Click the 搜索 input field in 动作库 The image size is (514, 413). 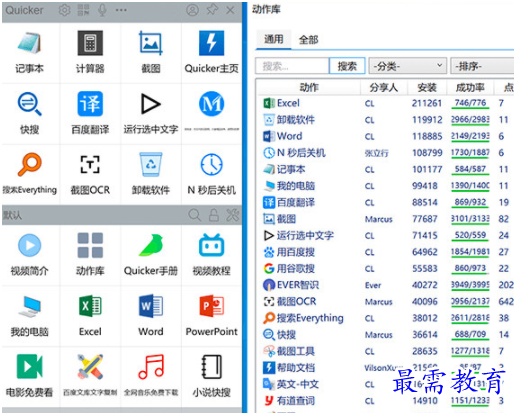292,66
